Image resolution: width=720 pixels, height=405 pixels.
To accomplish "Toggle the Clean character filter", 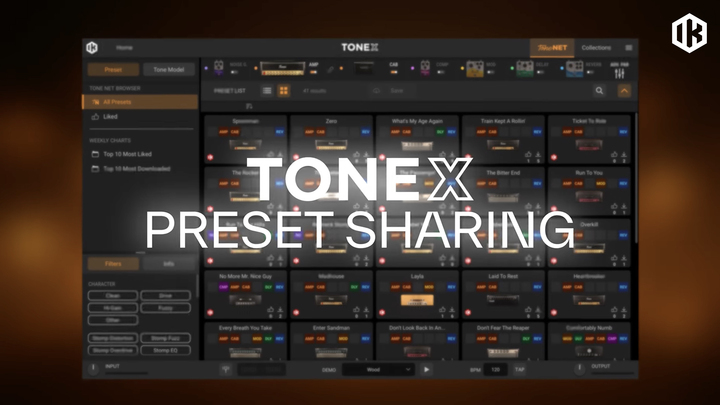I will (x=110, y=296).
